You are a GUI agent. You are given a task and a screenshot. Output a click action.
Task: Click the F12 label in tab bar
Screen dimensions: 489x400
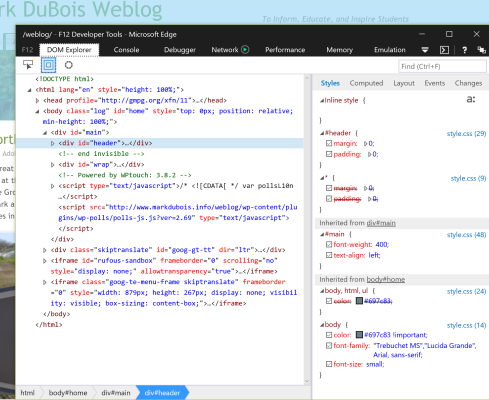[27, 50]
